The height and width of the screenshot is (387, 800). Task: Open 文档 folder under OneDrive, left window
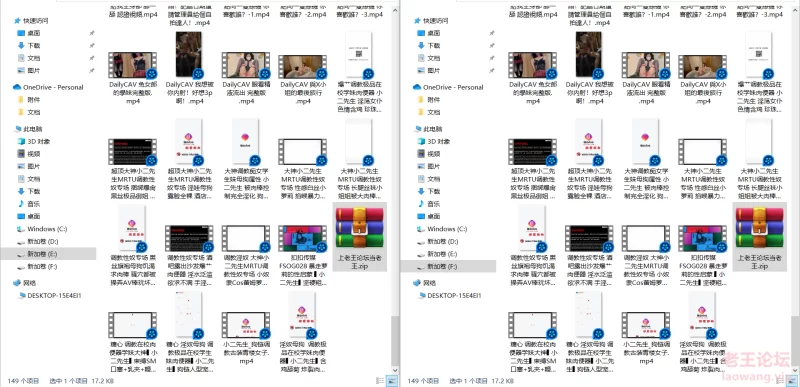[x=29, y=112]
